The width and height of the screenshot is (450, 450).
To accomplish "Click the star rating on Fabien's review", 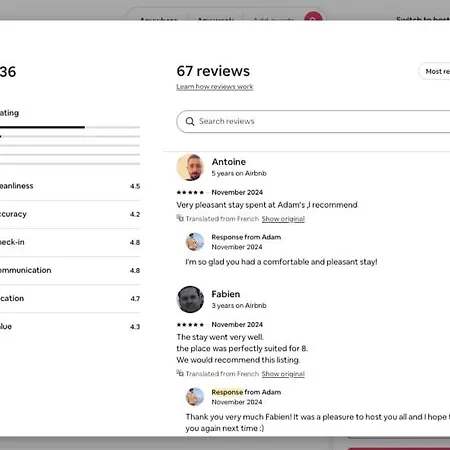I will tap(190, 324).
